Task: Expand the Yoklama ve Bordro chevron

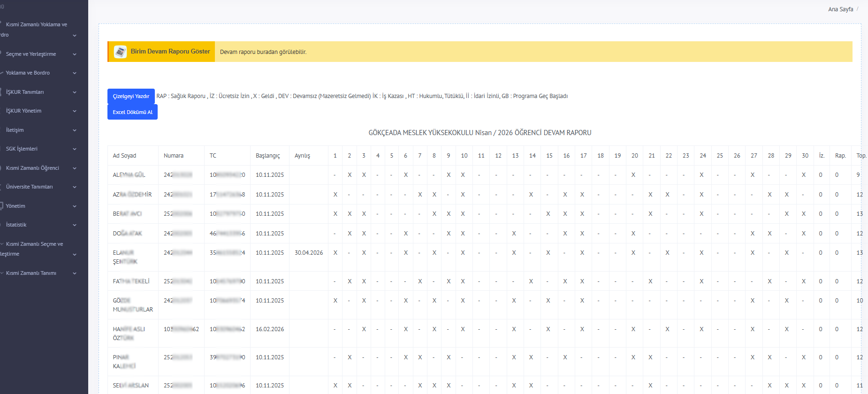Action: point(75,73)
